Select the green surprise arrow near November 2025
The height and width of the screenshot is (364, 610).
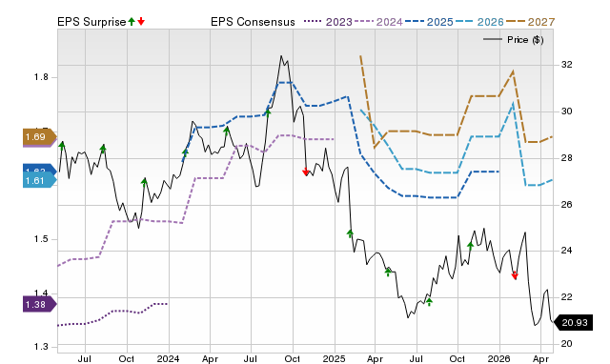[x=470, y=246]
